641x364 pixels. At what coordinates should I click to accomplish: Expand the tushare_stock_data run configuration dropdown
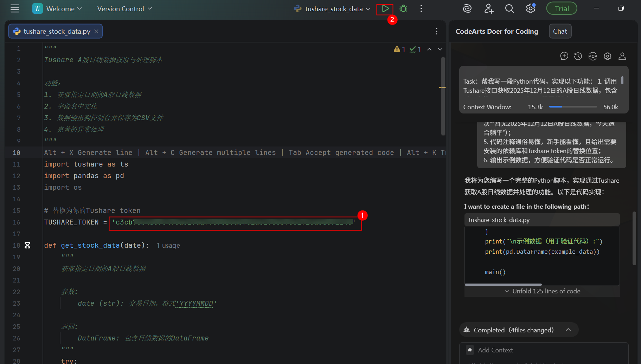coord(333,9)
